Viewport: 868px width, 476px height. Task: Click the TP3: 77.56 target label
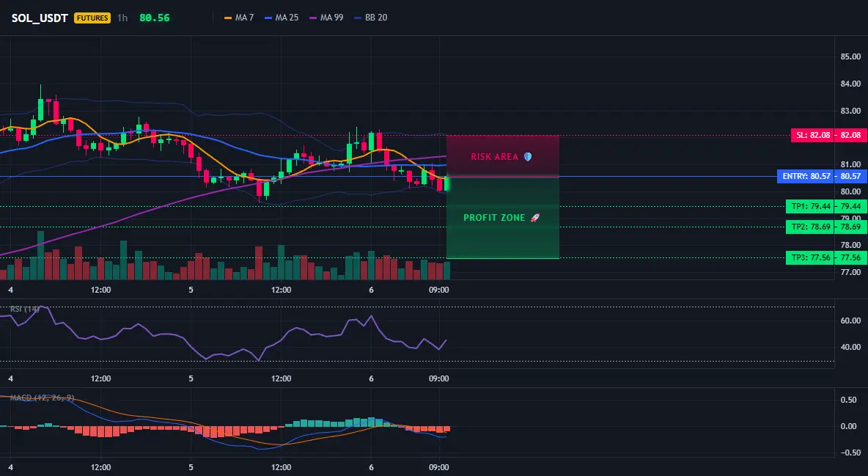coord(810,257)
